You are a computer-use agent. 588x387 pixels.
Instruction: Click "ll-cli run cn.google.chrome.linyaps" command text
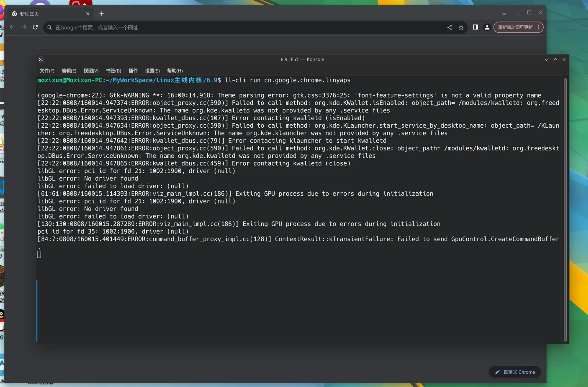(287, 80)
